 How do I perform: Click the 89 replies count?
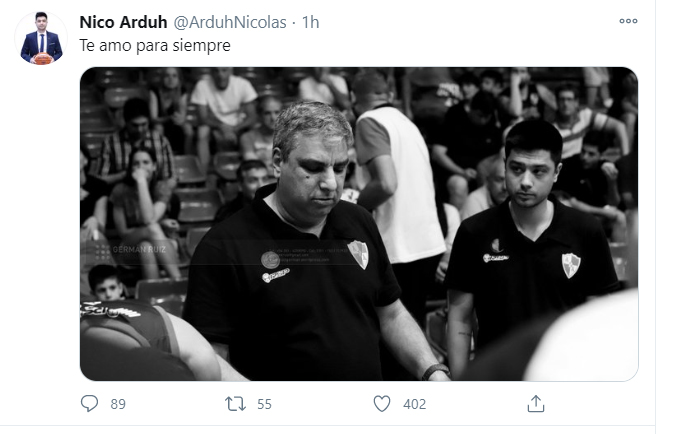point(118,404)
